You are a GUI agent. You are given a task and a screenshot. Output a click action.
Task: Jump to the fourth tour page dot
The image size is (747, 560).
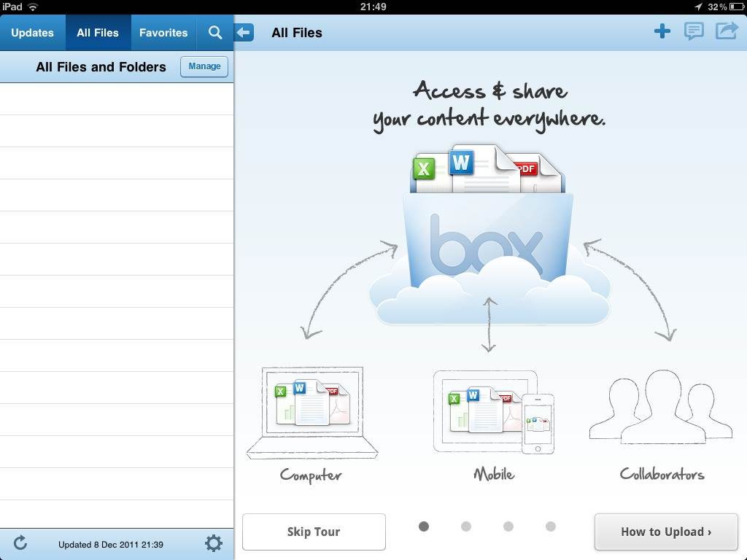pyautogui.click(x=551, y=526)
